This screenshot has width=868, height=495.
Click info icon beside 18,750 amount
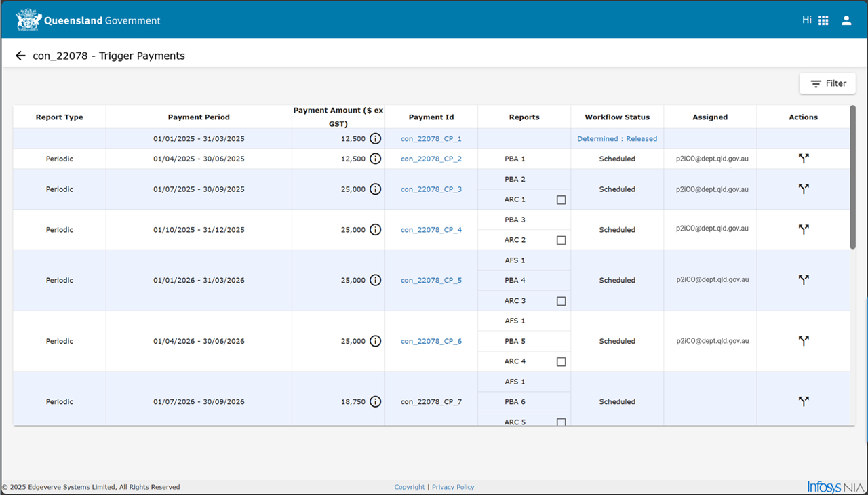click(375, 402)
